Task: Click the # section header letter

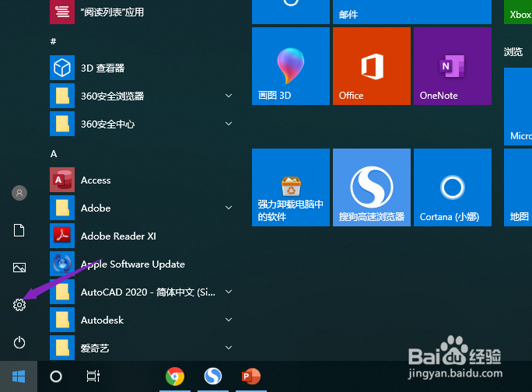Action: (53, 41)
